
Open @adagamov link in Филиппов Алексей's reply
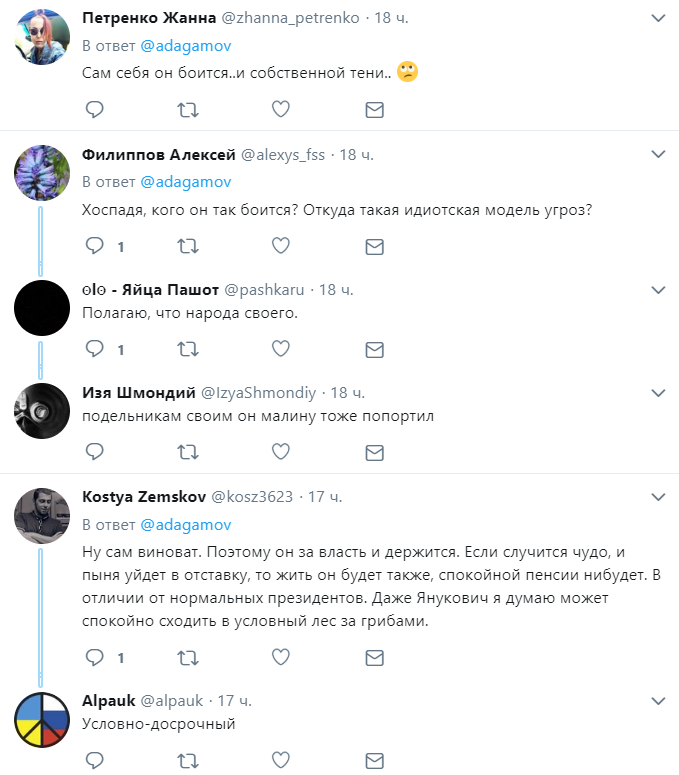[x=186, y=182]
